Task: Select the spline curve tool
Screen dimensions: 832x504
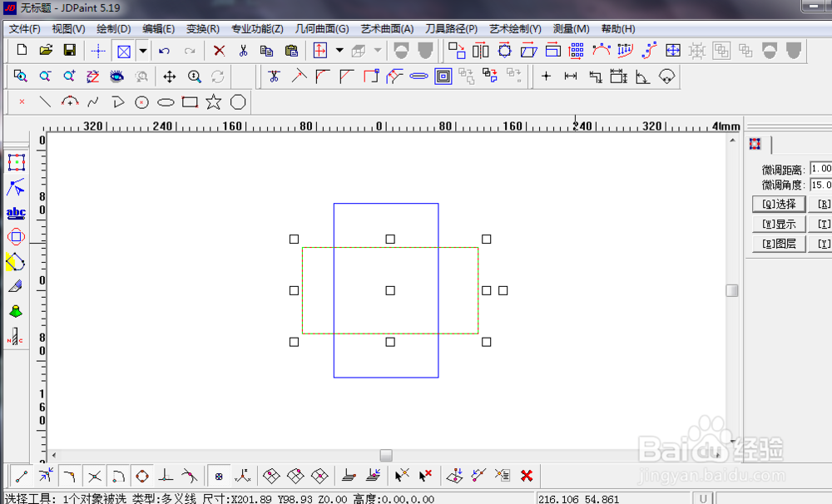Action: [93, 101]
